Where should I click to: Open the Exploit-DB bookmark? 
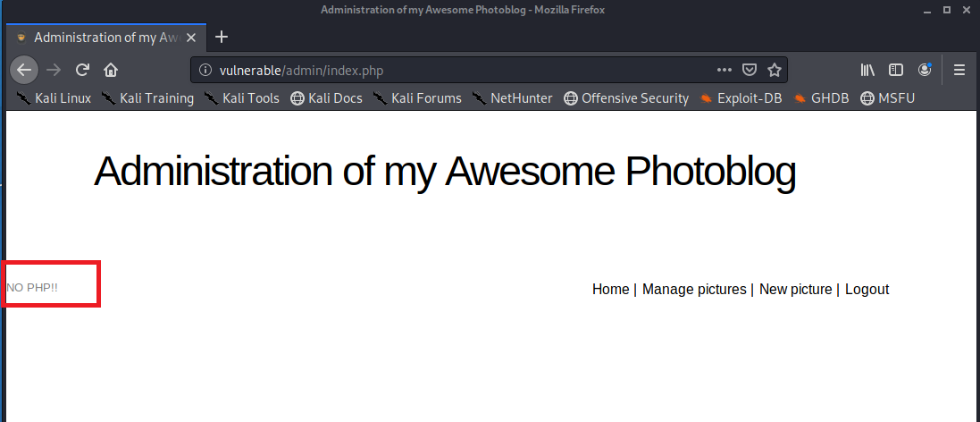tap(741, 98)
